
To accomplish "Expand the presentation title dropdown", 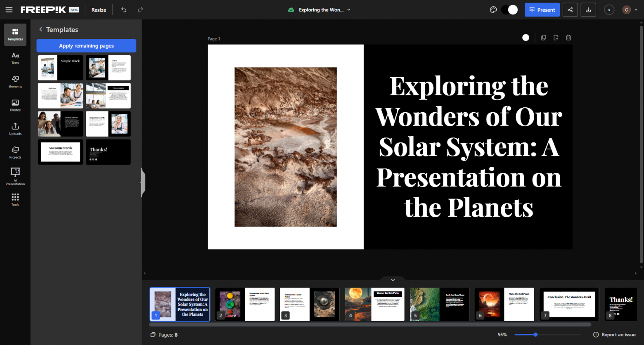I will tap(349, 10).
